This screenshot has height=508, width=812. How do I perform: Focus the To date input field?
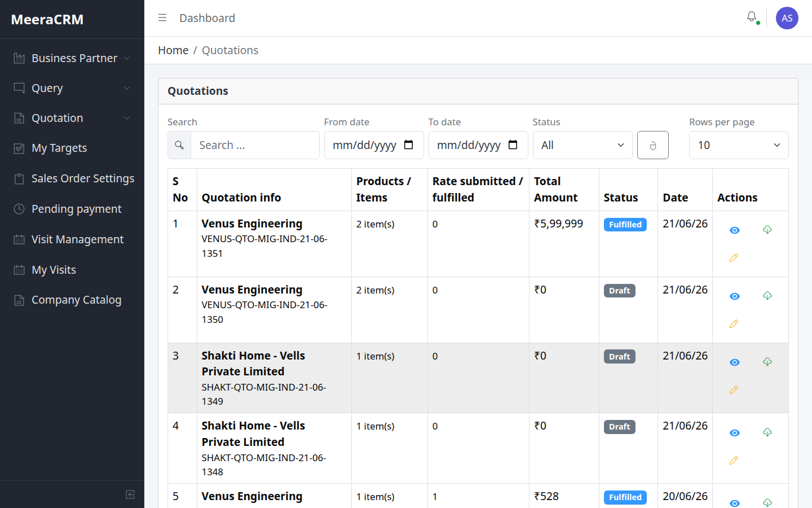click(x=478, y=145)
